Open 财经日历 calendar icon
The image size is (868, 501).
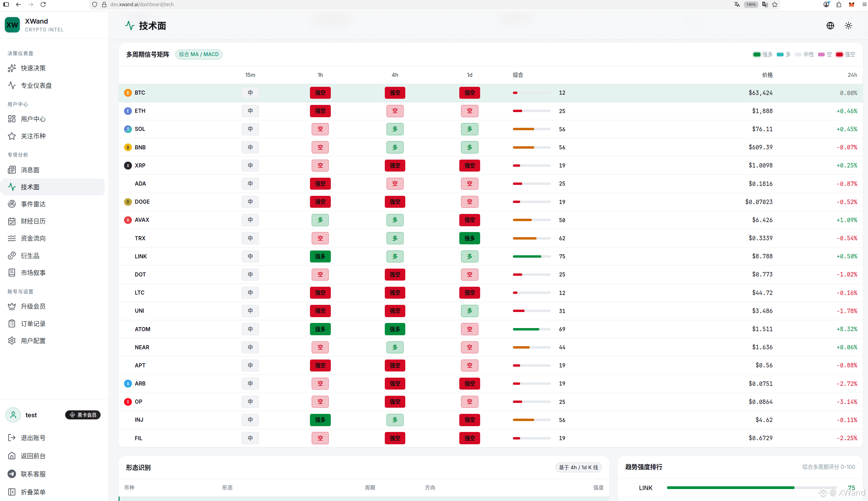tap(12, 221)
